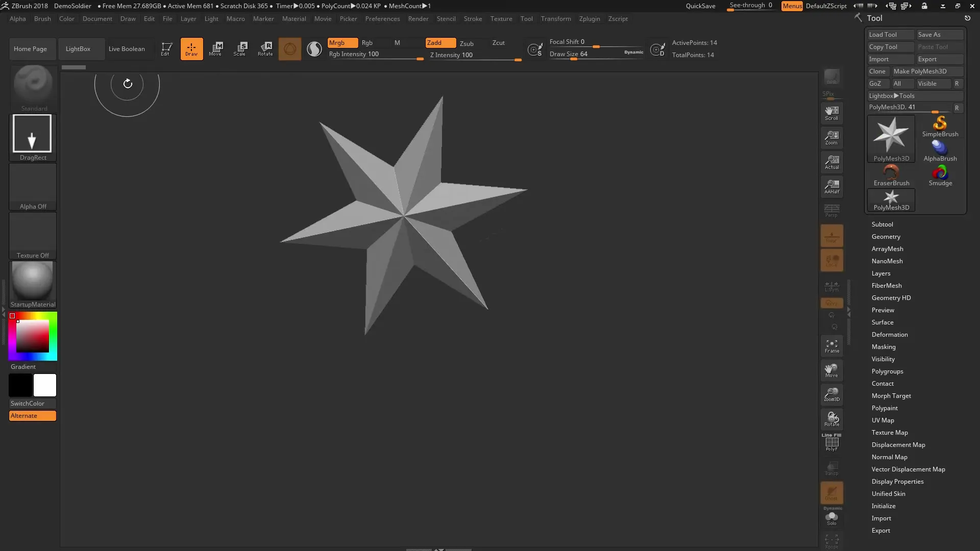Switch to Scale mode
980x551 pixels.
tap(240, 49)
